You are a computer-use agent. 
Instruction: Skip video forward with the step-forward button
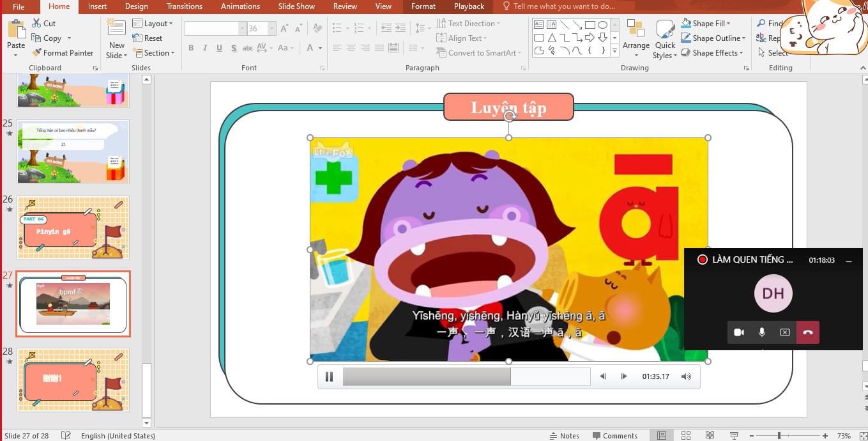point(624,376)
